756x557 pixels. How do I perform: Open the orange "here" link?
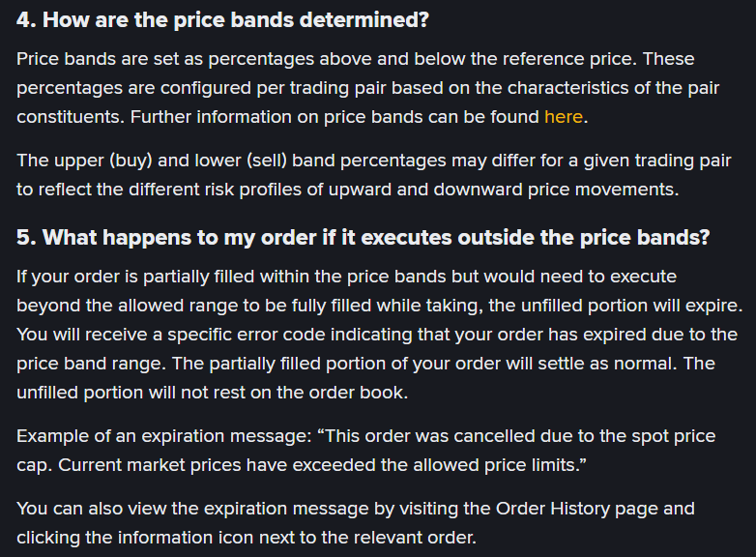click(564, 117)
